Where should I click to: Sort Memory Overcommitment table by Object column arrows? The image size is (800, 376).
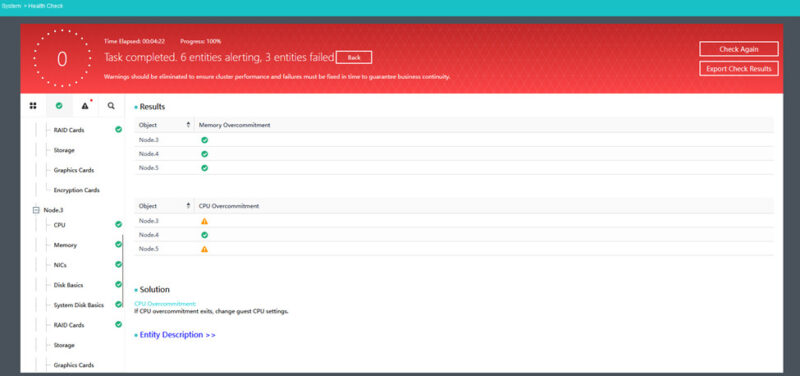tap(189, 125)
